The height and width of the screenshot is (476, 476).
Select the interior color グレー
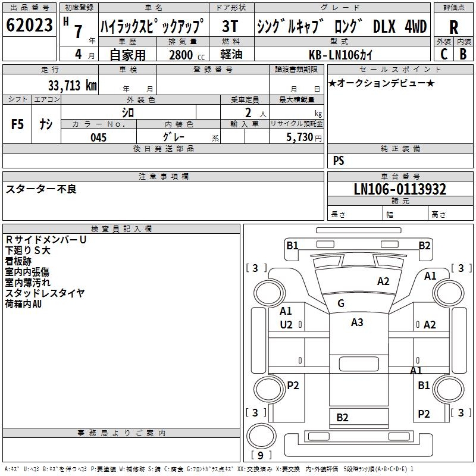(174, 137)
